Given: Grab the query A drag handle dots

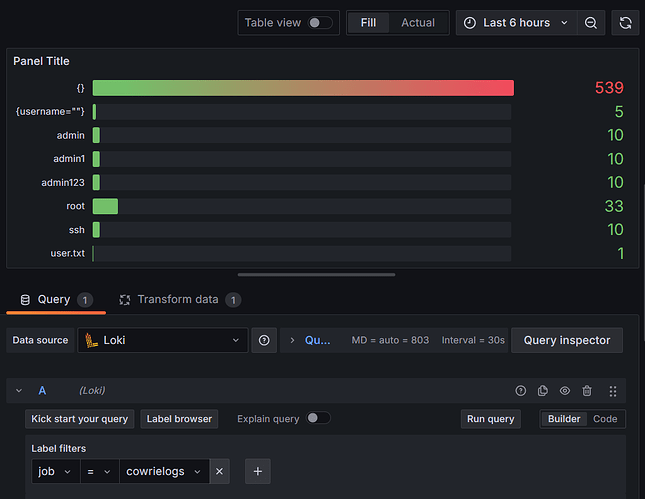Looking at the screenshot, I should tap(613, 391).
